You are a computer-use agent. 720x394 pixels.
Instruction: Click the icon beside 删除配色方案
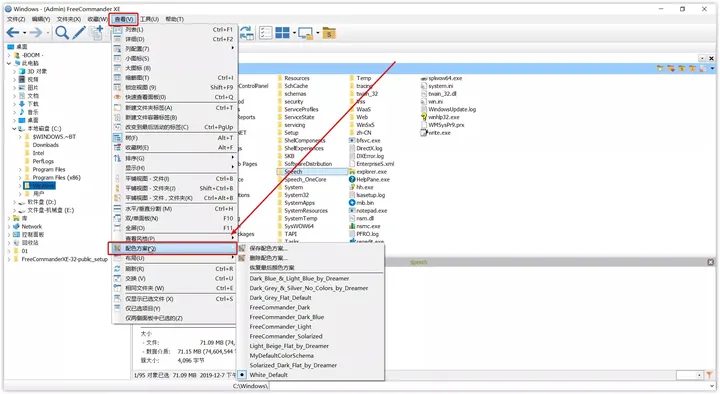coord(242,258)
